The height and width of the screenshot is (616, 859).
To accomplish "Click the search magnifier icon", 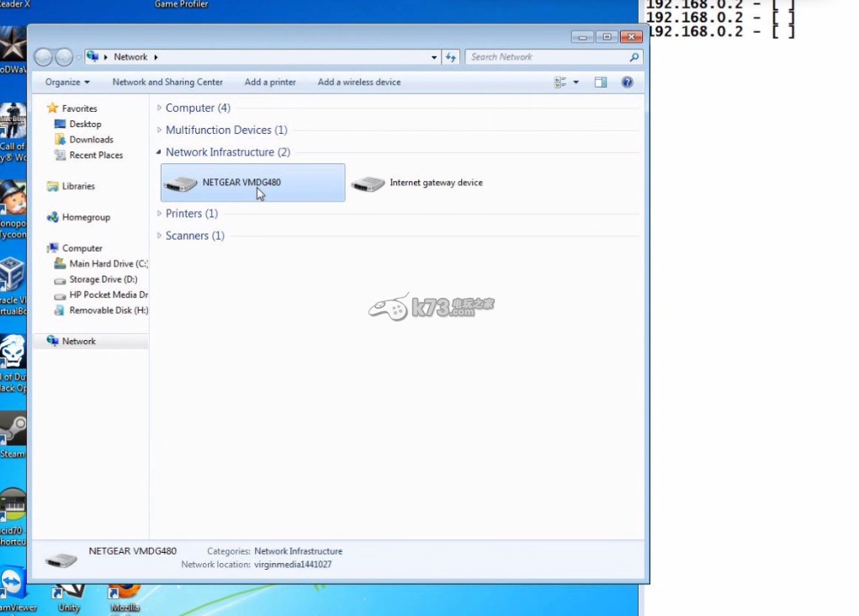I will pyautogui.click(x=634, y=57).
